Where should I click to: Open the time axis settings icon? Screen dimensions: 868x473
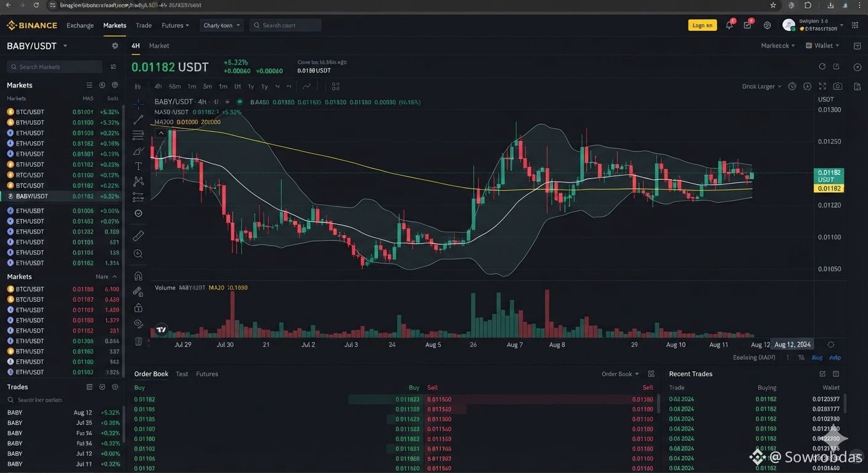pos(831,344)
